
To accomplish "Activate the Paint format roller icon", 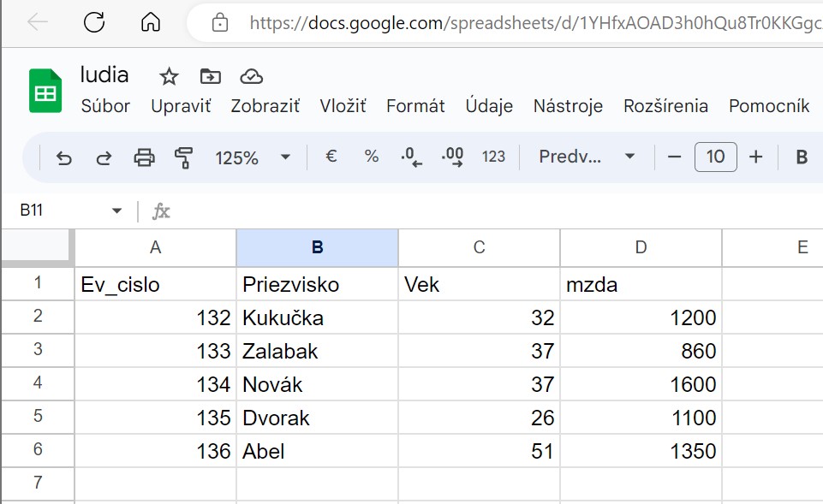I will 183,157.
